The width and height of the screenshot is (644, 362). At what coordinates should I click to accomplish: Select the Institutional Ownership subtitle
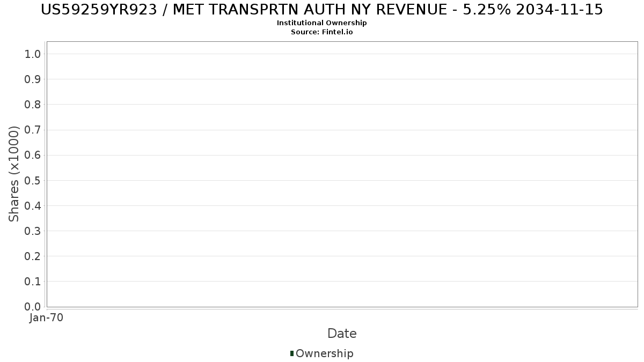(x=322, y=23)
